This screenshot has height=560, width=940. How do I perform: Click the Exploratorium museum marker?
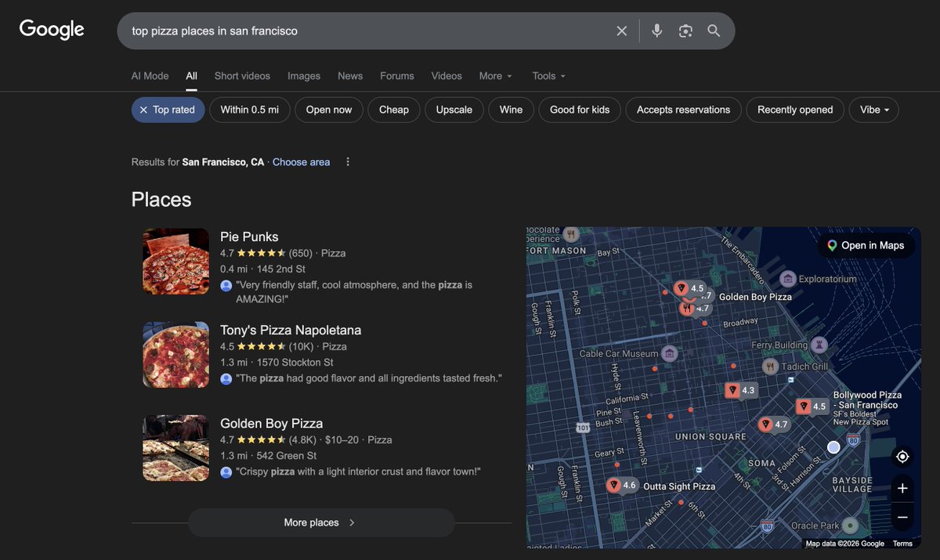(788, 279)
